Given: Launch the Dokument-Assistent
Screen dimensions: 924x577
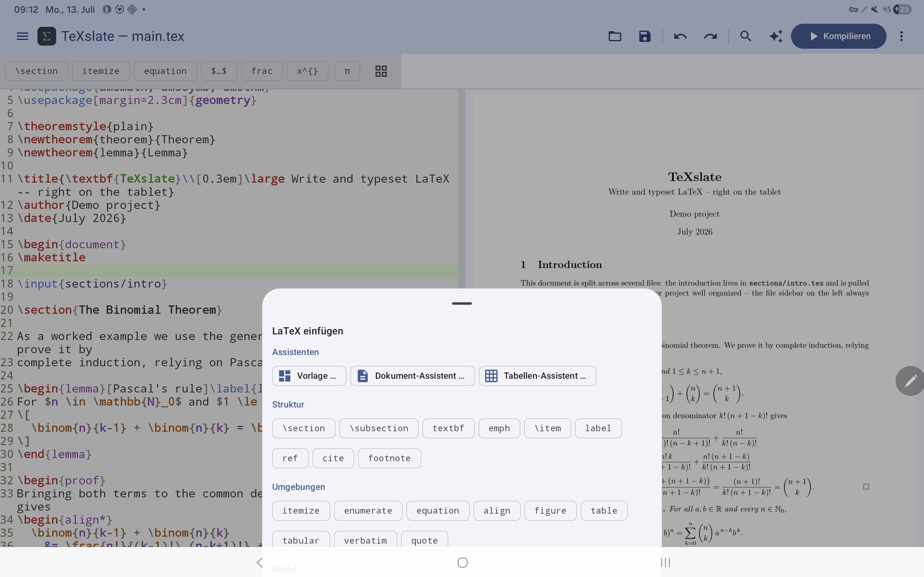Looking at the screenshot, I should tap(412, 376).
